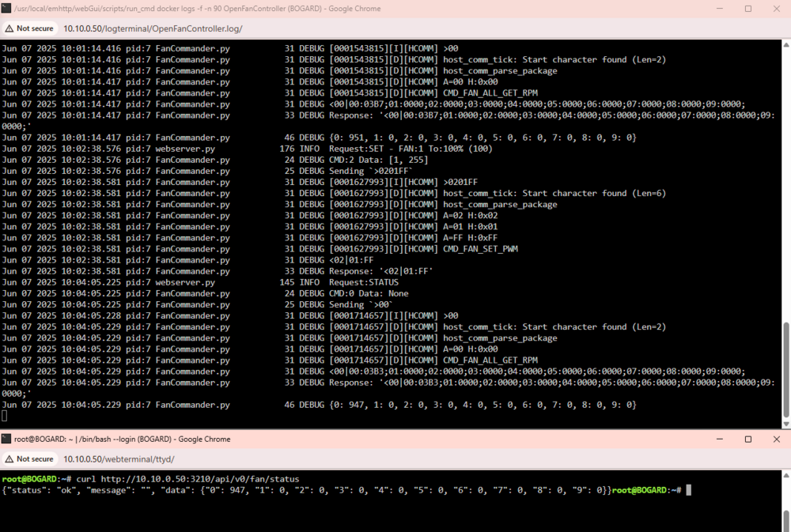Click the log window vertical scrollbar thumb
This screenshot has height=532, width=791.
pos(786,369)
